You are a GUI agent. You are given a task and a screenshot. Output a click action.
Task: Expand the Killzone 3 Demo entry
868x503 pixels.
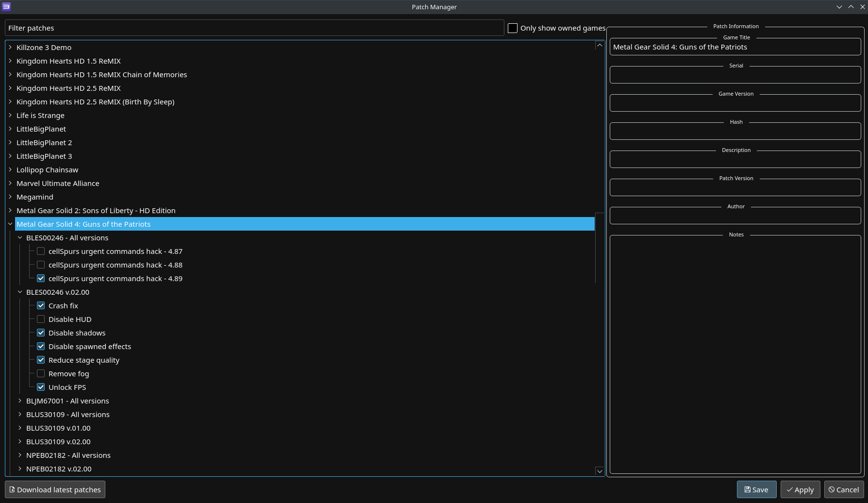[10, 48]
